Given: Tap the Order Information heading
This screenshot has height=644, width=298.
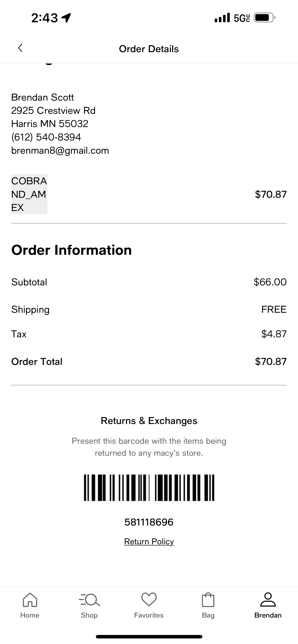Looking at the screenshot, I should [71, 250].
